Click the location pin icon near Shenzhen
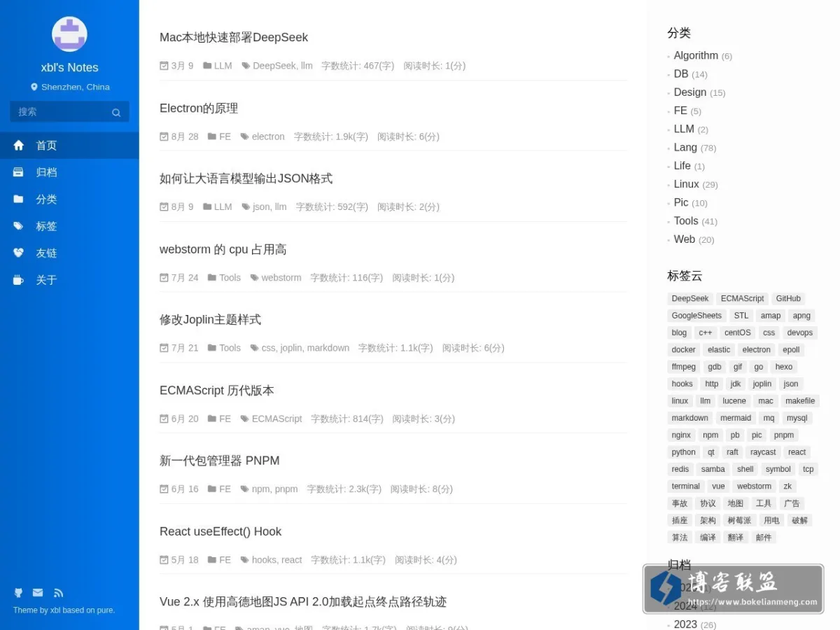The width and height of the screenshot is (840, 630). pyautogui.click(x=34, y=87)
